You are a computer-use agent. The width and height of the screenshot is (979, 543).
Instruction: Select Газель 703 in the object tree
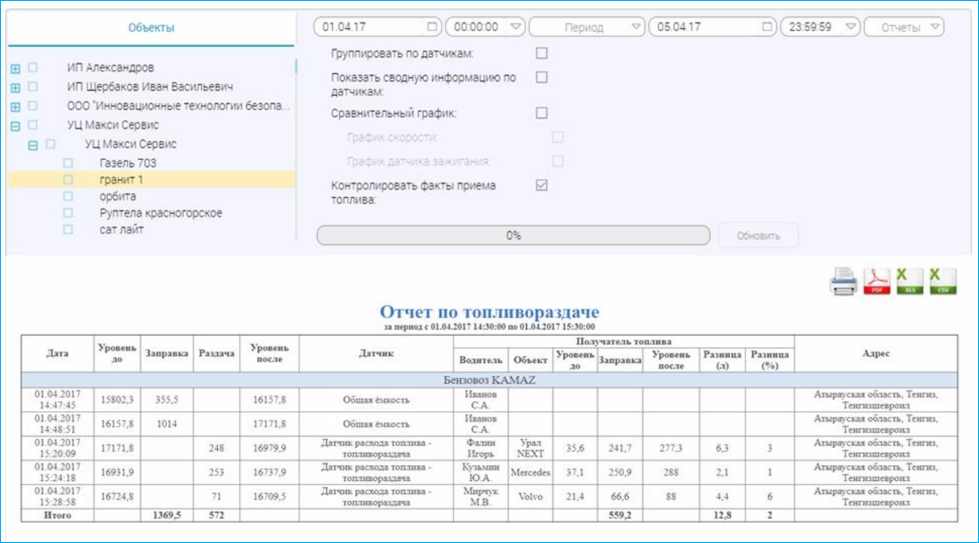(x=128, y=163)
